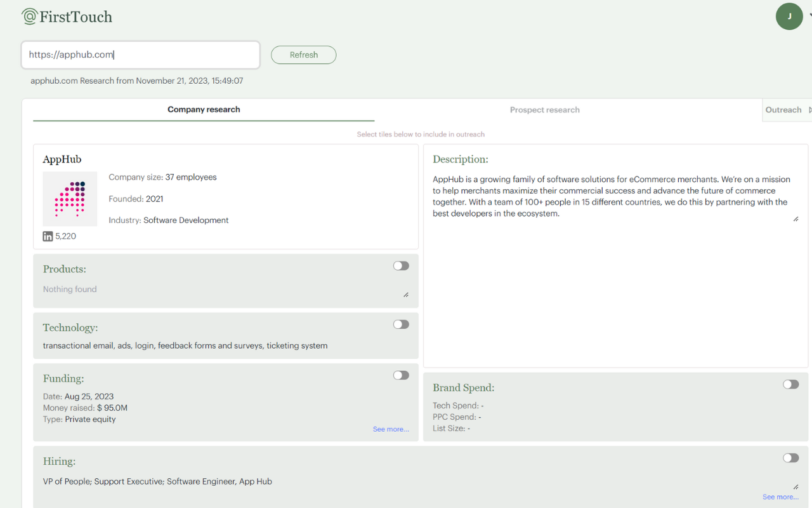812x508 pixels.
Task: Click the 'Select tiles below' hint text
Action: [x=421, y=134]
